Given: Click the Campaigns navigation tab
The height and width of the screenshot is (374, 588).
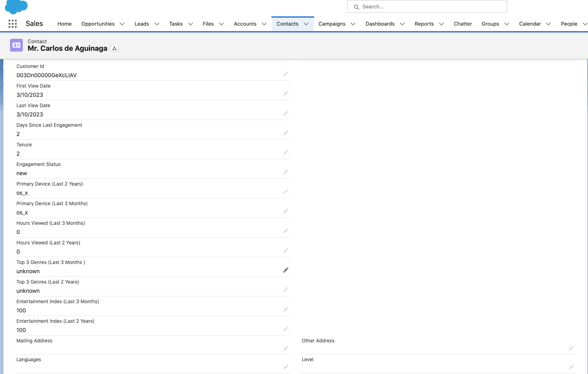Looking at the screenshot, I should tap(332, 24).
